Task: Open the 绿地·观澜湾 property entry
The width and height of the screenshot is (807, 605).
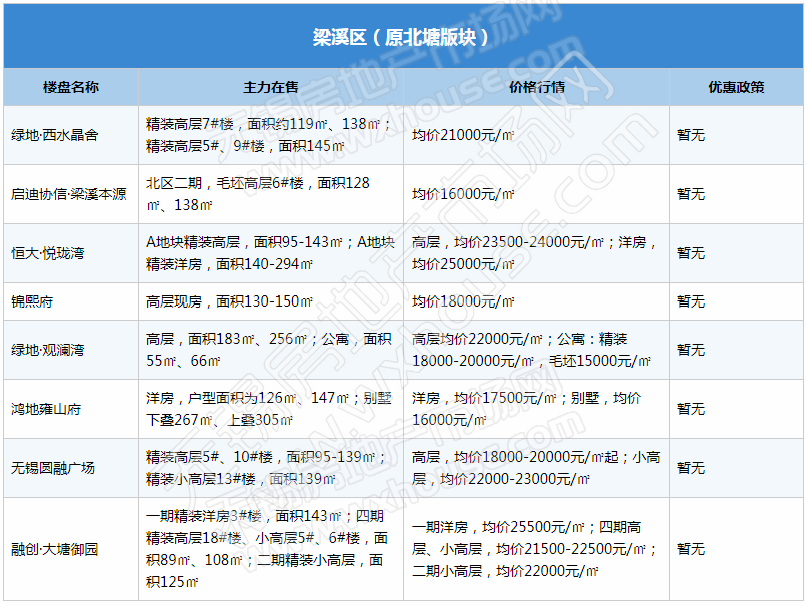Action: (48, 350)
